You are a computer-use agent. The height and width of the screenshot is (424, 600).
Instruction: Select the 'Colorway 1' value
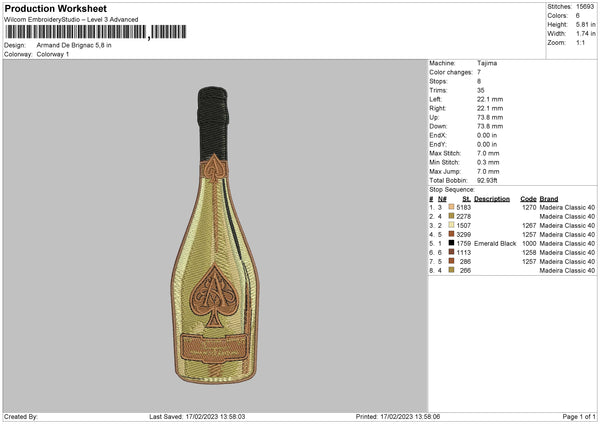pyautogui.click(x=53, y=54)
